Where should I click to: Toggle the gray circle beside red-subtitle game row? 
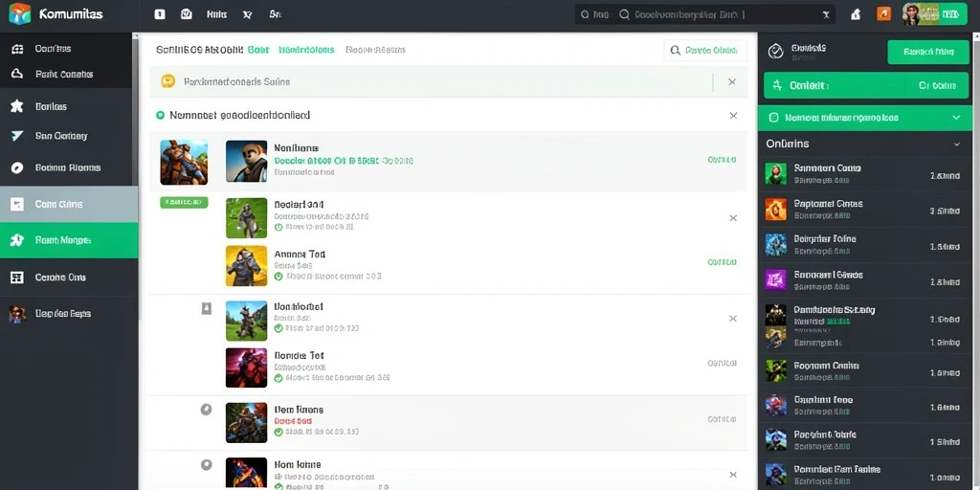pos(206,410)
